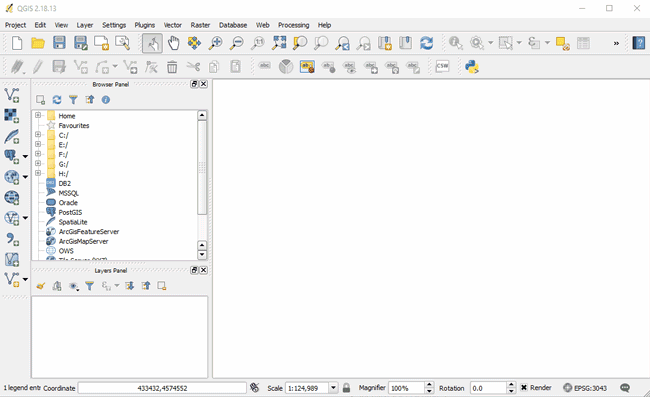This screenshot has width=650, height=397.
Task: Click the Rotation value field
Action: click(x=488, y=388)
